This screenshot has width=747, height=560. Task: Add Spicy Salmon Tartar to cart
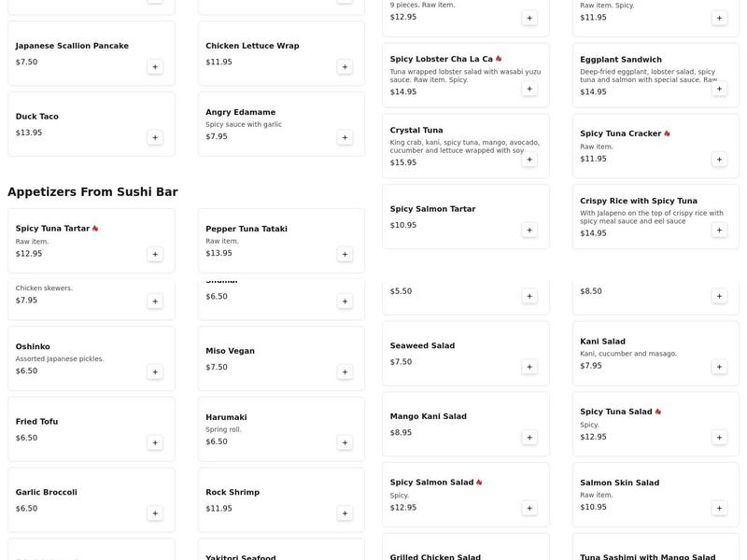529,230
